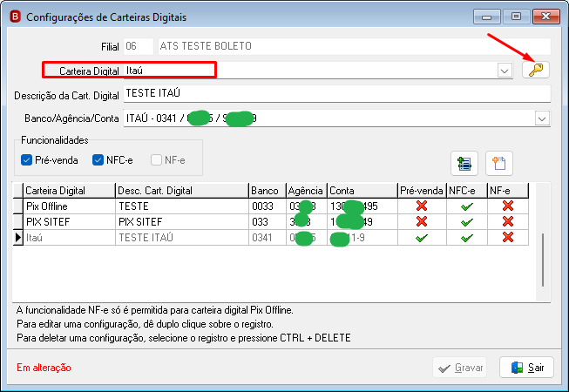The height and width of the screenshot is (392, 569).
Task: Click green check Pré-venda for Itaú row
Action: pos(422,238)
